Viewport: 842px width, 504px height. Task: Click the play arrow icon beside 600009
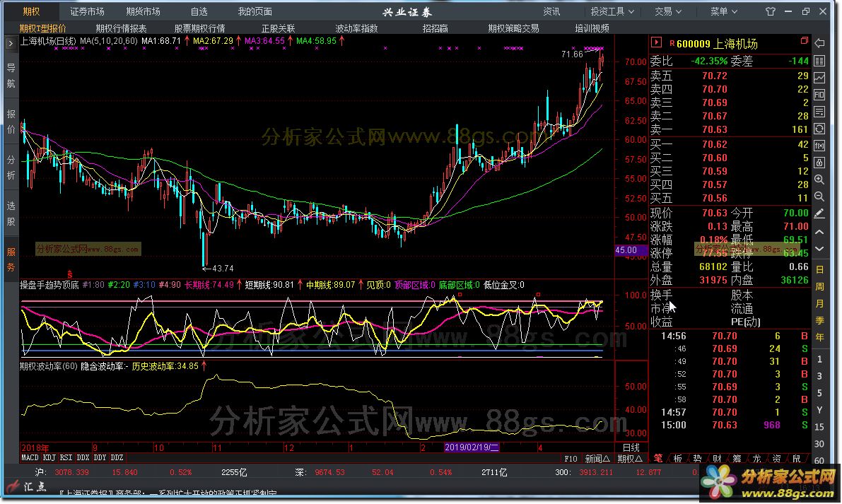pos(656,42)
